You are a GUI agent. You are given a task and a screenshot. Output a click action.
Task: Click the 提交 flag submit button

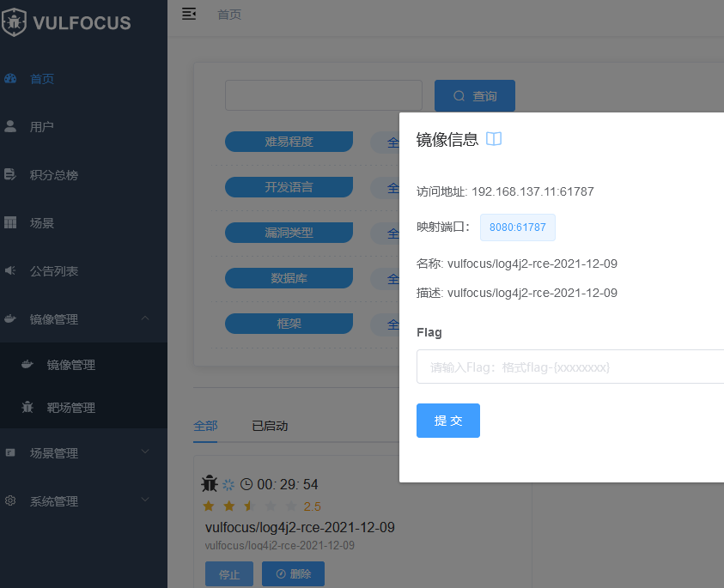click(x=447, y=421)
